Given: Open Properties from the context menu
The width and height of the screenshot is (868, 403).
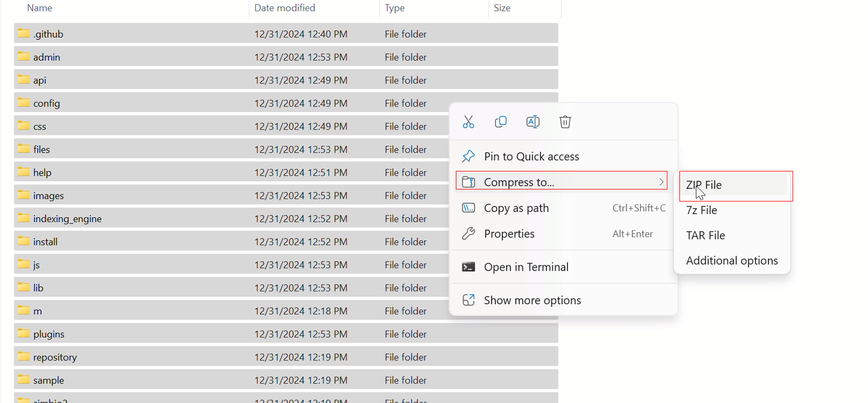Looking at the screenshot, I should [509, 234].
